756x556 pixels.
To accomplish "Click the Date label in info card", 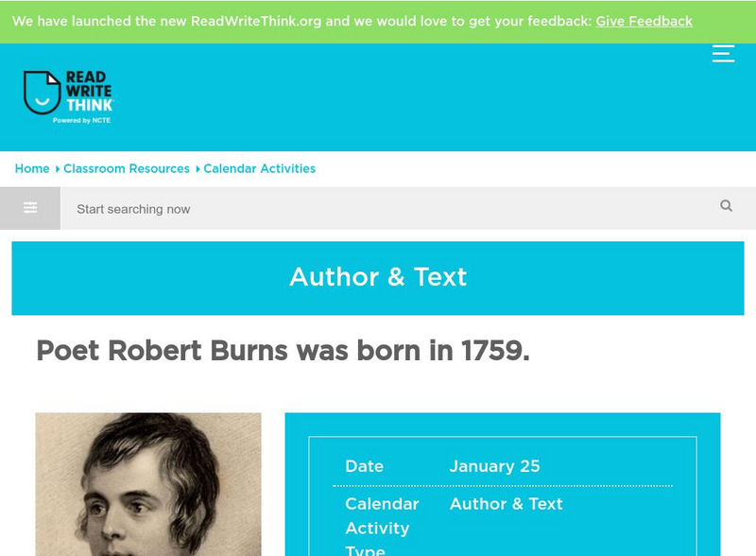I will tap(364, 466).
